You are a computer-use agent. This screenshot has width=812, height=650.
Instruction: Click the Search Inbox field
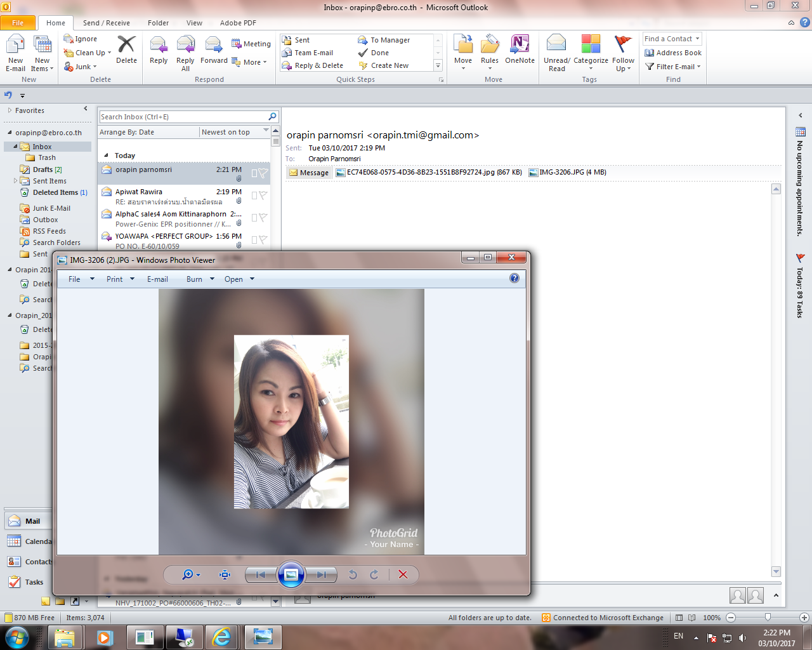tap(183, 117)
